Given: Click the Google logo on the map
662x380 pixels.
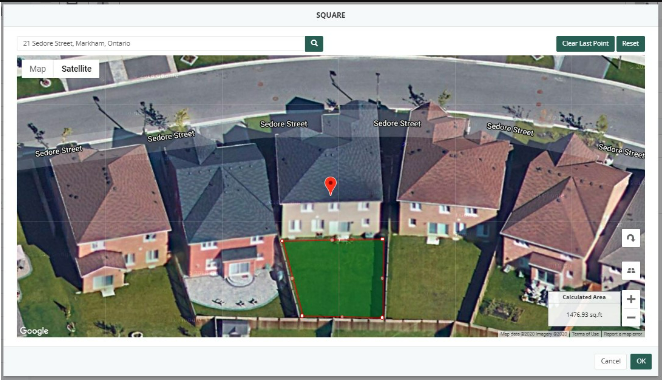Looking at the screenshot, I should point(34,331).
